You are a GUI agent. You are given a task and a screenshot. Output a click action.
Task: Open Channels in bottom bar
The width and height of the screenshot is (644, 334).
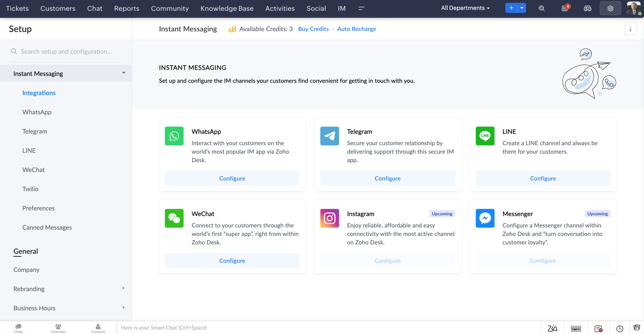(x=58, y=328)
